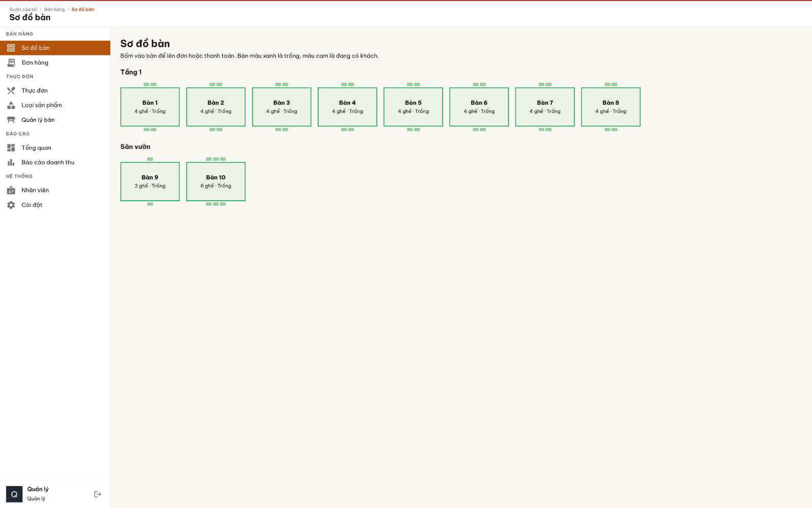Select table Bàn 6
This screenshot has height=508, width=812.
click(x=479, y=107)
